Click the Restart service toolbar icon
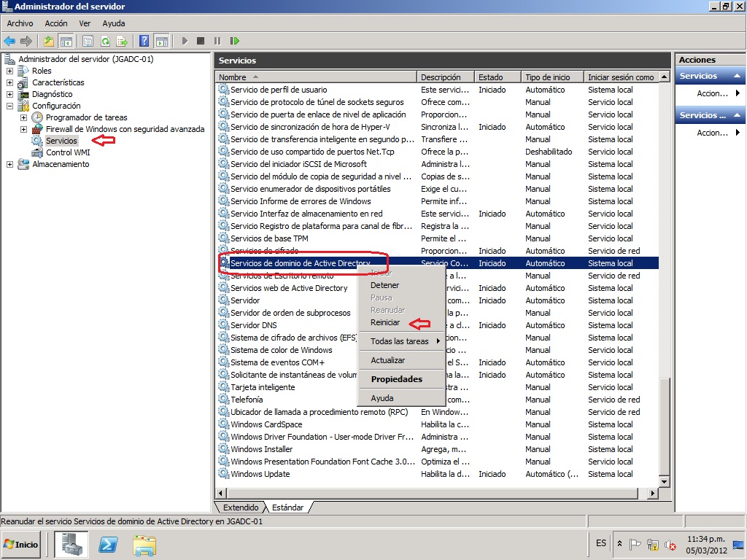The width and height of the screenshot is (747, 560). (234, 41)
